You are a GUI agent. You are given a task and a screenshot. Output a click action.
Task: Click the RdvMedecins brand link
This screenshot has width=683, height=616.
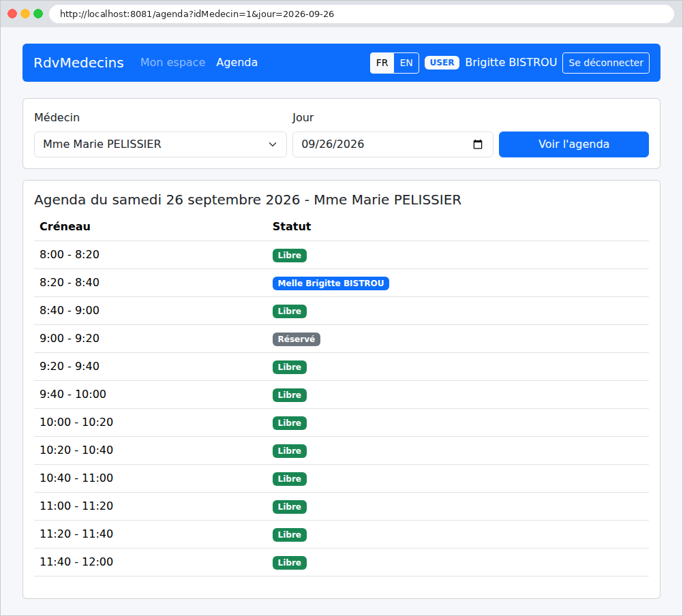(79, 63)
